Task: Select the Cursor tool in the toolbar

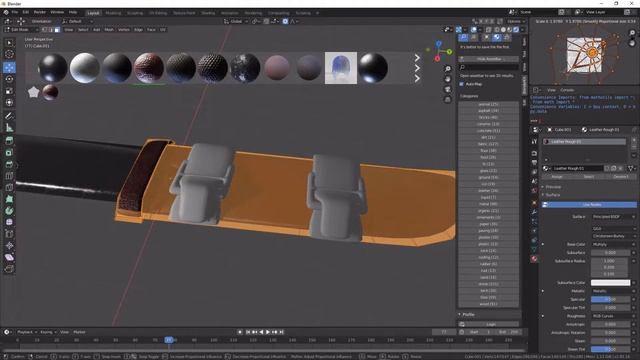Action: pos(9,55)
